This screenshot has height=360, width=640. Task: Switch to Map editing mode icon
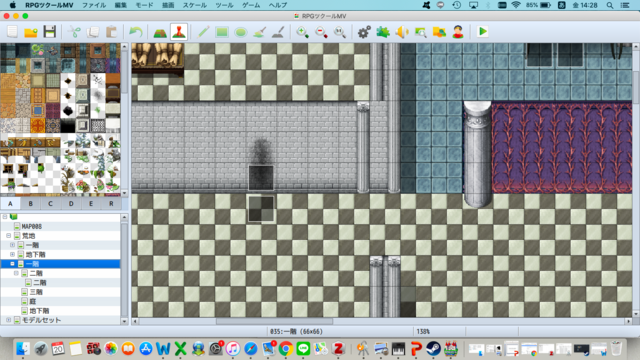tap(160, 32)
